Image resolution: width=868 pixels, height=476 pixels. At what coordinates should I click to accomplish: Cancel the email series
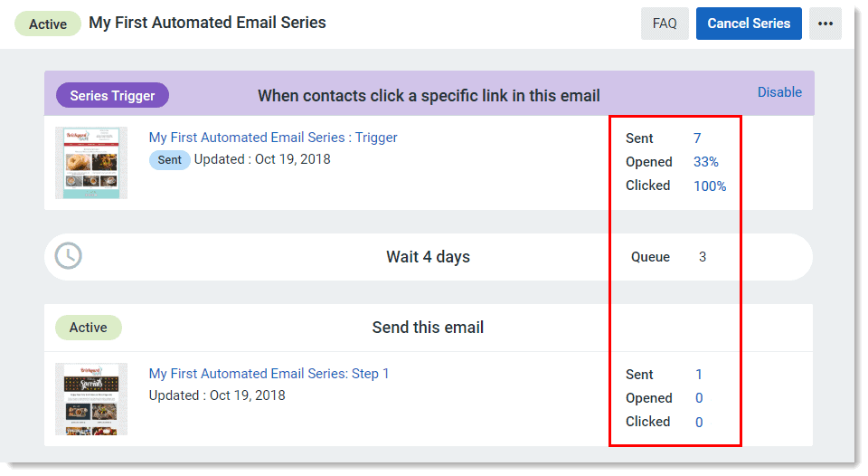point(749,24)
